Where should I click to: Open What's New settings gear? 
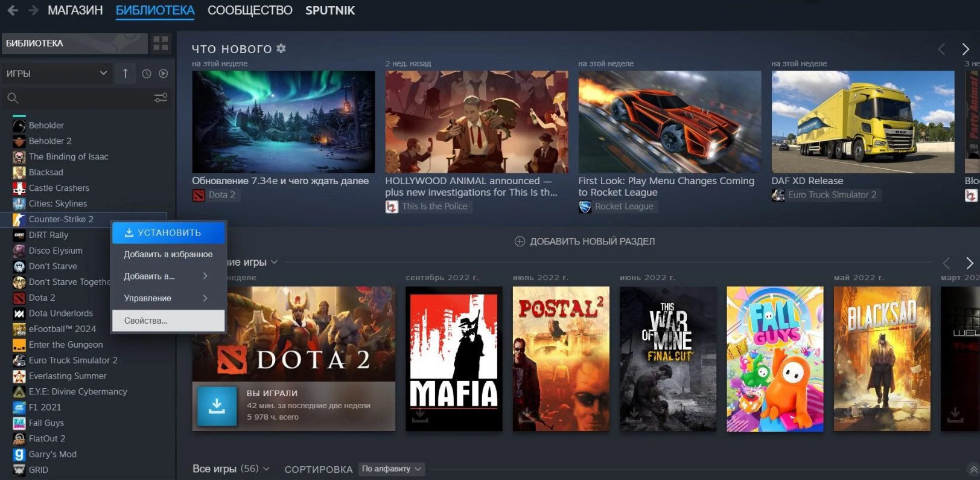coord(281,48)
